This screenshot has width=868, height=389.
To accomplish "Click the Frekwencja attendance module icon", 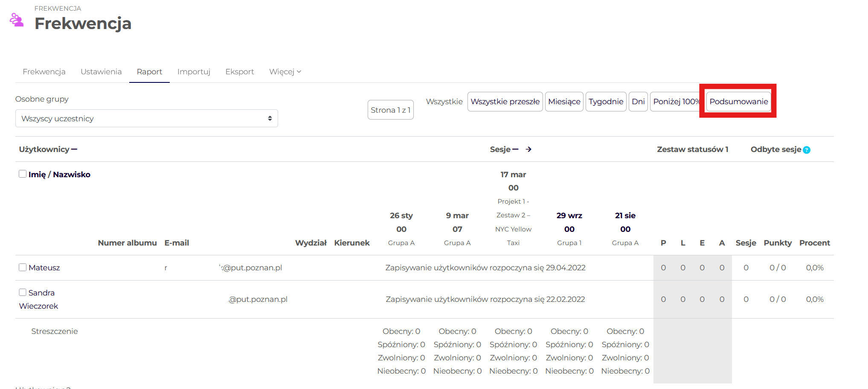I will coord(17,20).
